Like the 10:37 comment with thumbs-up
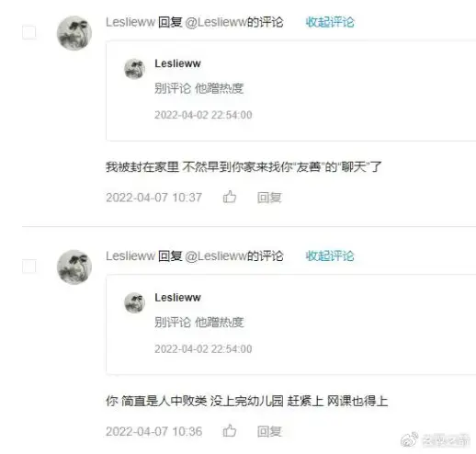The width and height of the screenshot is (476, 454). 230,197
